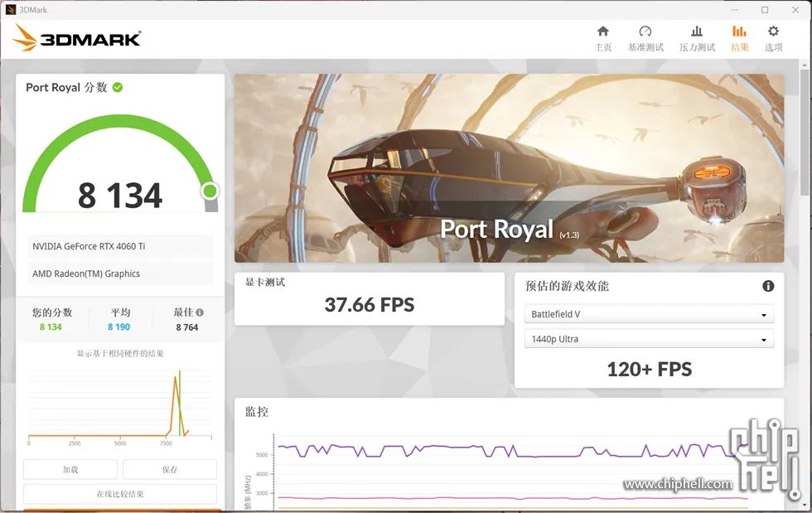Minimize the 3DMark window

(735, 10)
